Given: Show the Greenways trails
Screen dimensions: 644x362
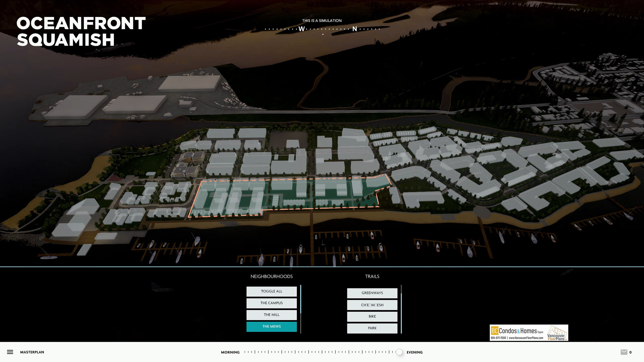Looking at the screenshot, I should 372,293.
